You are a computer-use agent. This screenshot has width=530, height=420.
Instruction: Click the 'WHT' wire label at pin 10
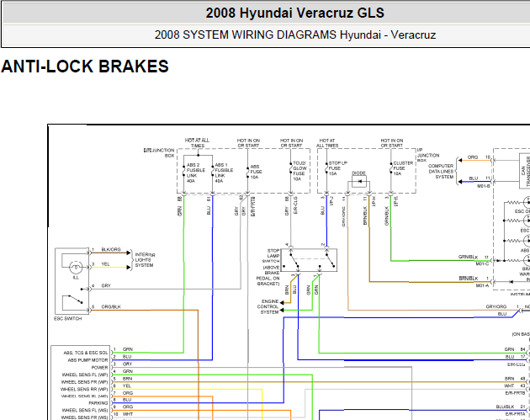(x=128, y=414)
